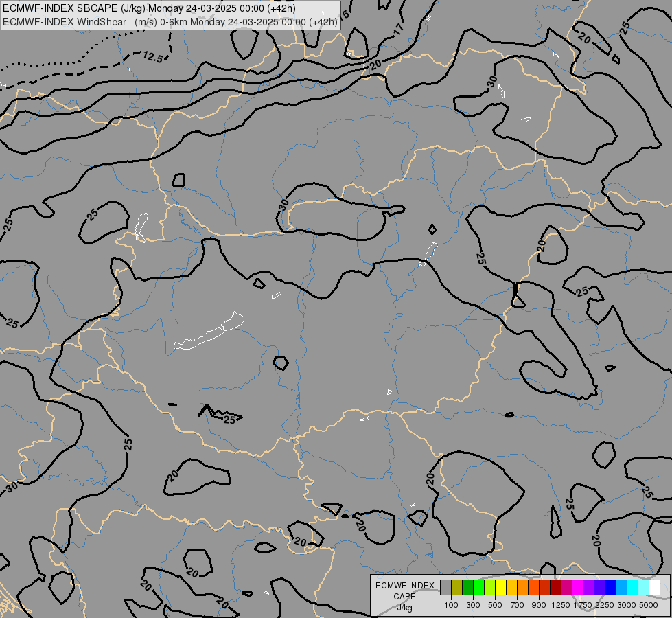This screenshot has width=672, height=618.
Task: Click the 2250 legend value
Action: pyautogui.click(x=605, y=605)
